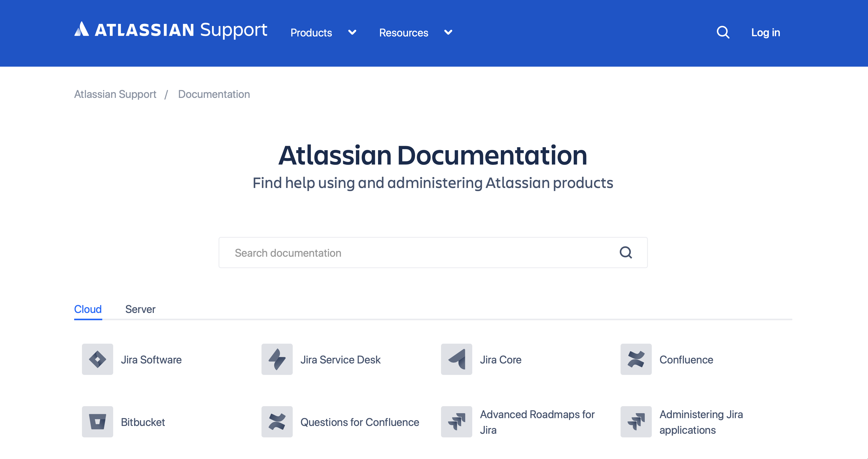Click the Jira Service Desk lightning icon

[x=277, y=359]
